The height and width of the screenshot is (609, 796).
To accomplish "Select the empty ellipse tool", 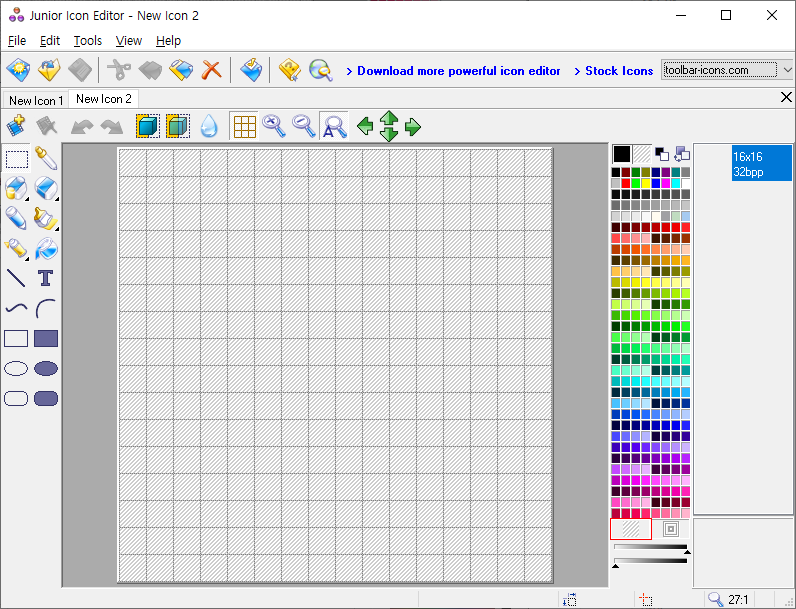I will [x=16, y=368].
